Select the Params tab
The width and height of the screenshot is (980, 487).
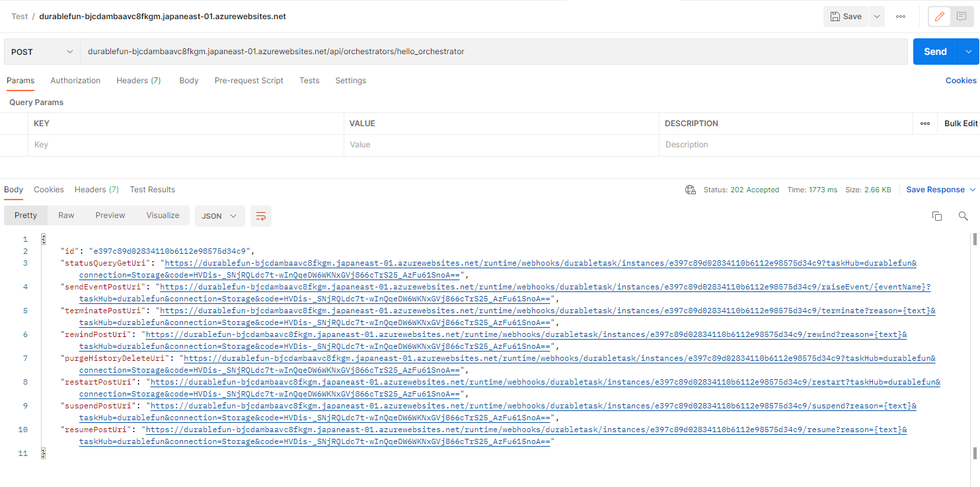click(20, 81)
